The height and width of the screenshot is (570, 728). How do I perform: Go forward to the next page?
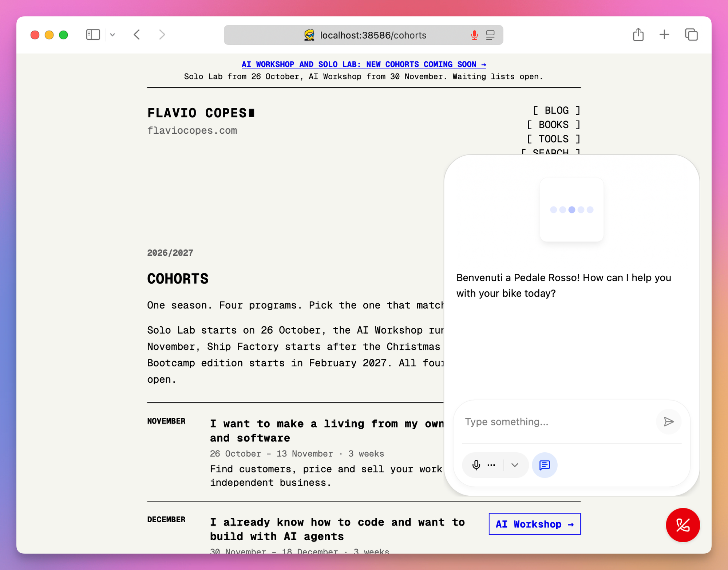pos(162,35)
